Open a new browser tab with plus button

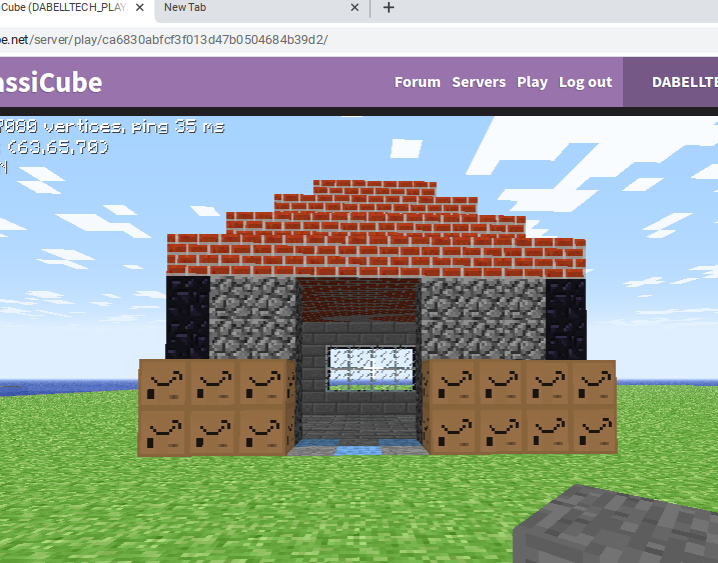coord(388,7)
